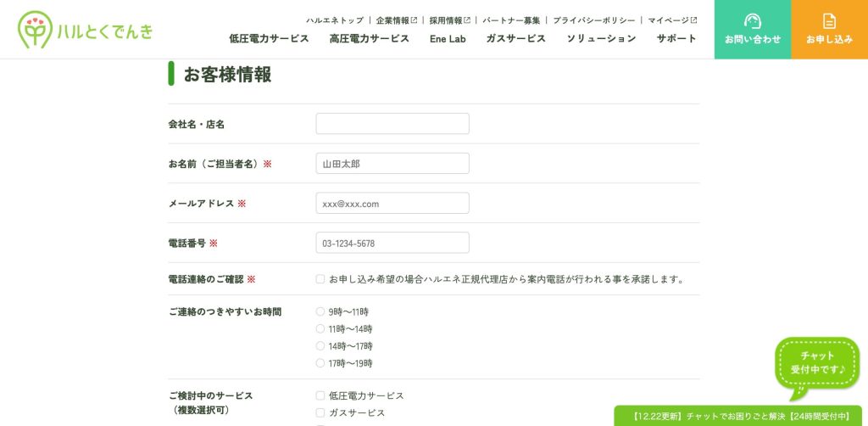Screen dimensions: 868x426
Task: Focus the お名前 input with 山田太郎 placeholder
Action: pyautogui.click(x=392, y=164)
